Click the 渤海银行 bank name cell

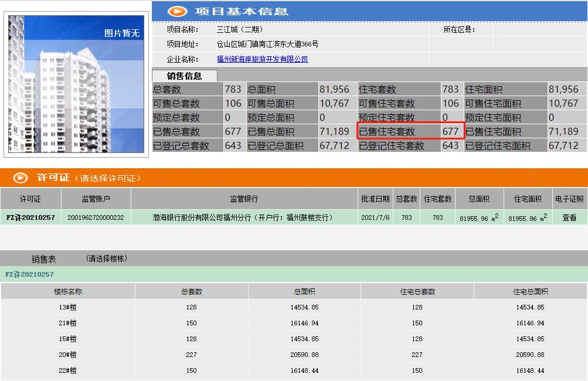click(x=243, y=217)
